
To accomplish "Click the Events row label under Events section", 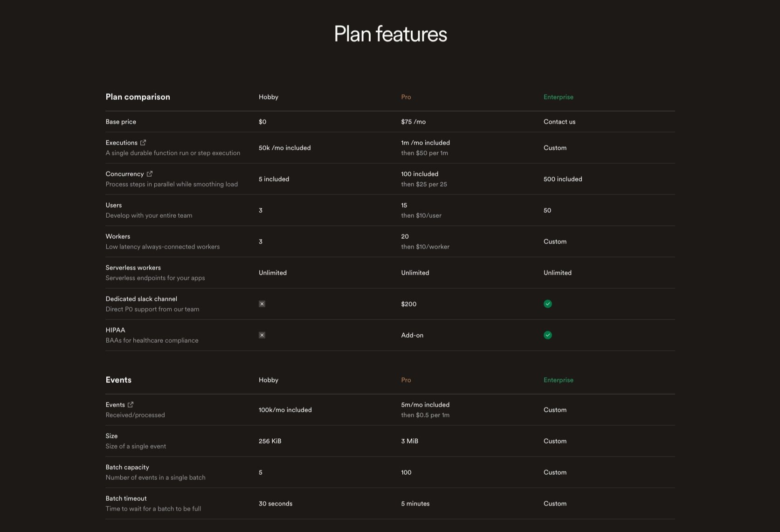I will [115, 405].
